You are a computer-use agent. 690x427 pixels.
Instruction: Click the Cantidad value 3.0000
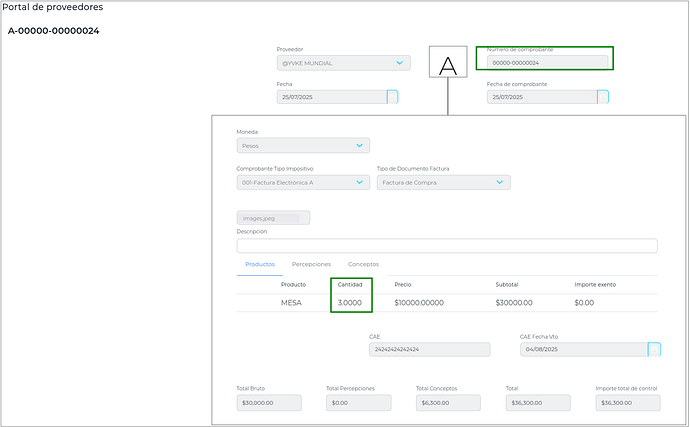pos(351,302)
